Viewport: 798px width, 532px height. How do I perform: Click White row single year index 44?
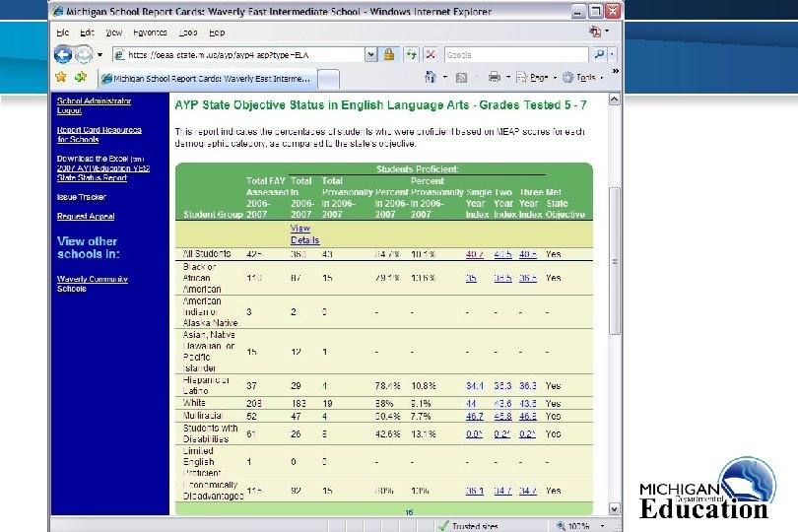point(471,403)
